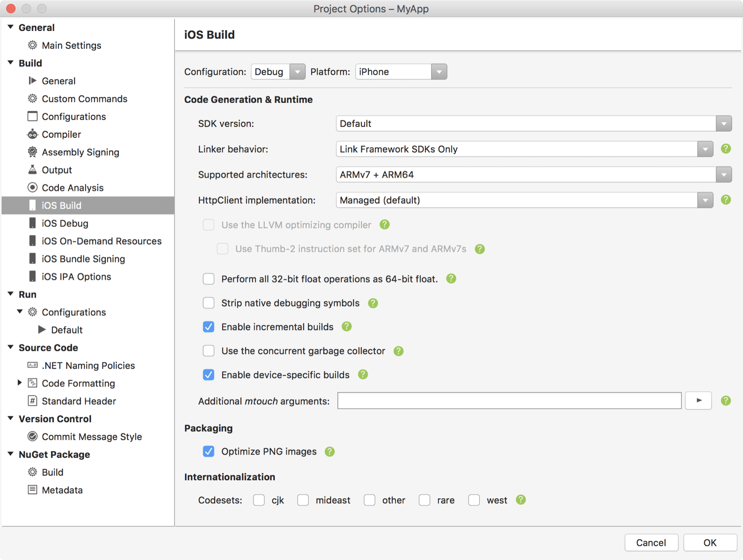The width and height of the screenshot is (743, 560).
Task: Collapse the NuGet Package section
Action: click(x=10, y=454)
